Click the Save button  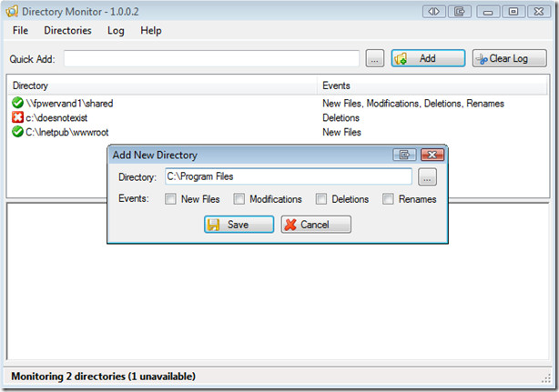coord(239,225)
